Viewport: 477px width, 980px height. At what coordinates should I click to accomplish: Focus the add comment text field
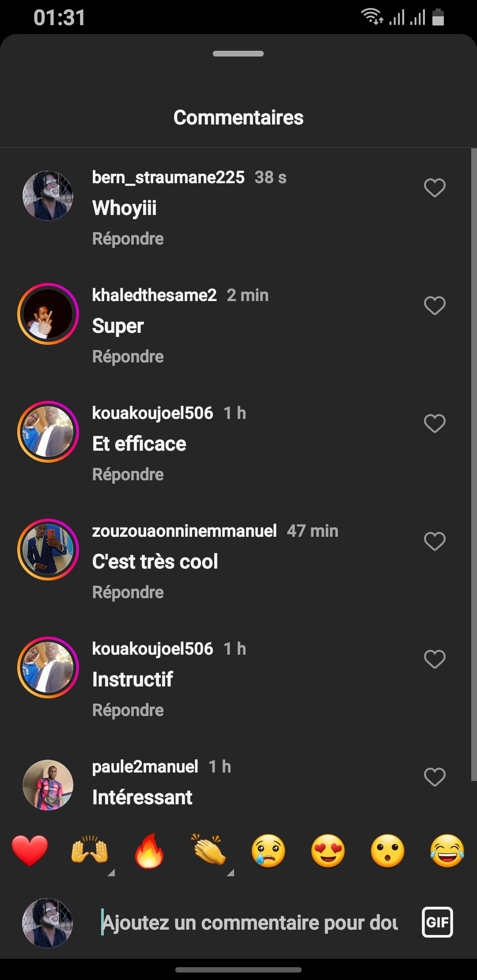tap(250, 923)
